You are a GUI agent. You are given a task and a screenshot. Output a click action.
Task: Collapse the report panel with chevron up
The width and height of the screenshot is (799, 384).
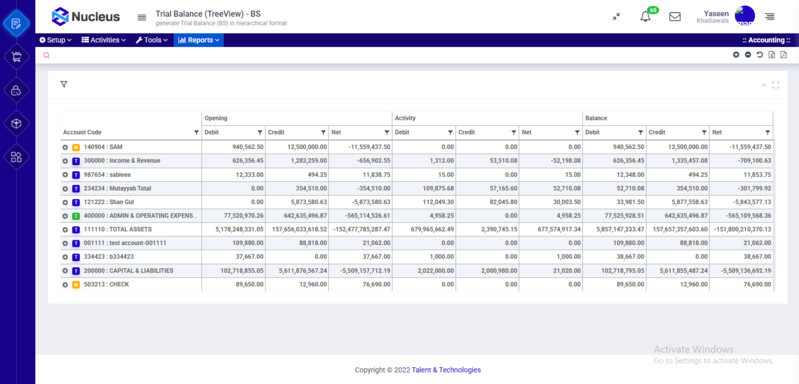click(x=763, y=85)
